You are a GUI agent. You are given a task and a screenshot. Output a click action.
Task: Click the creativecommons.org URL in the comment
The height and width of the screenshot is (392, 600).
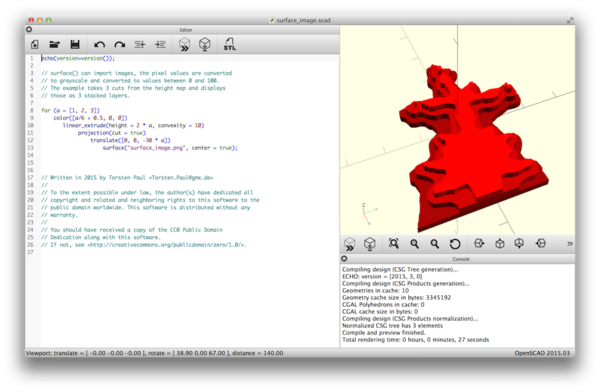tap(166, 245)
